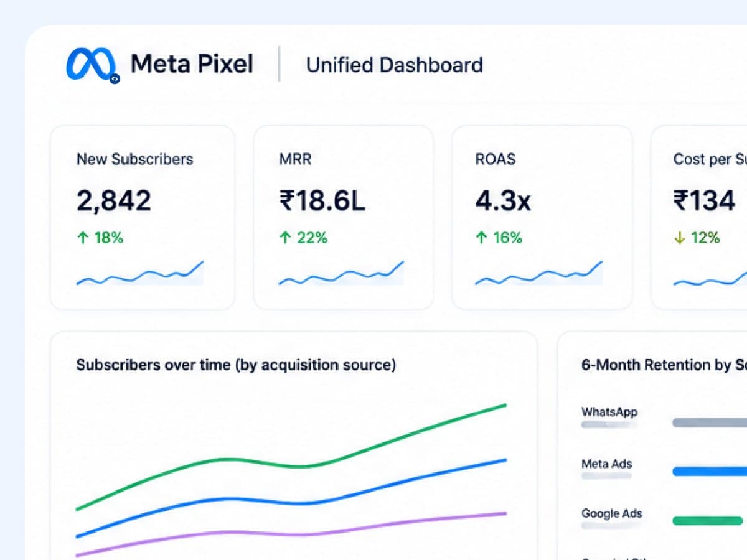This screenshot has width=747, height=560.
Task: Select the ₹134 cost value
Action: click(704, 200)
